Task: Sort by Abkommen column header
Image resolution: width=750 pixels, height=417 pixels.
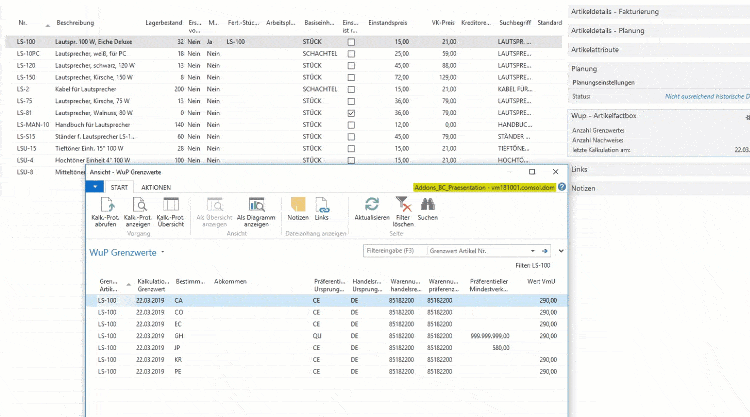Action: tap(231, 282)
